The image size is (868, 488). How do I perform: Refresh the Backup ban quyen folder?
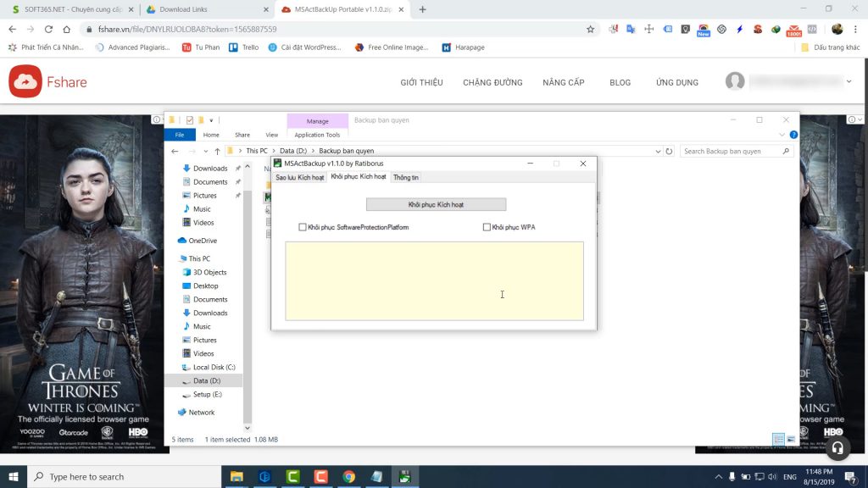[x=670, y=151]
